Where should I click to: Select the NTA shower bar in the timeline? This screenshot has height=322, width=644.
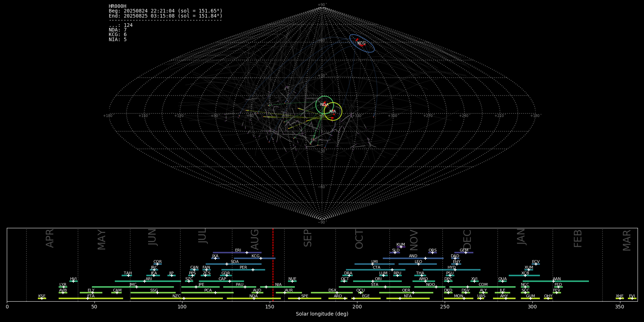pyautogui.click(x=408, y=298)
